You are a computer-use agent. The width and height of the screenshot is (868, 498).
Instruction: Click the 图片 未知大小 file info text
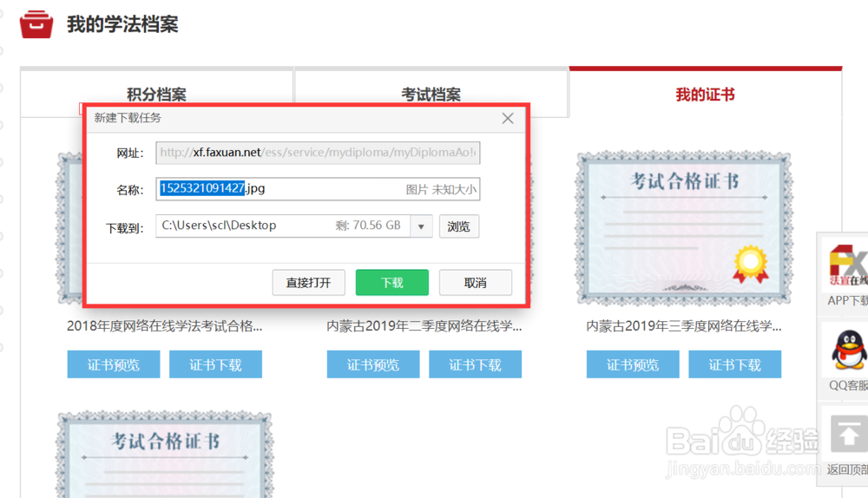pos(441,190)
